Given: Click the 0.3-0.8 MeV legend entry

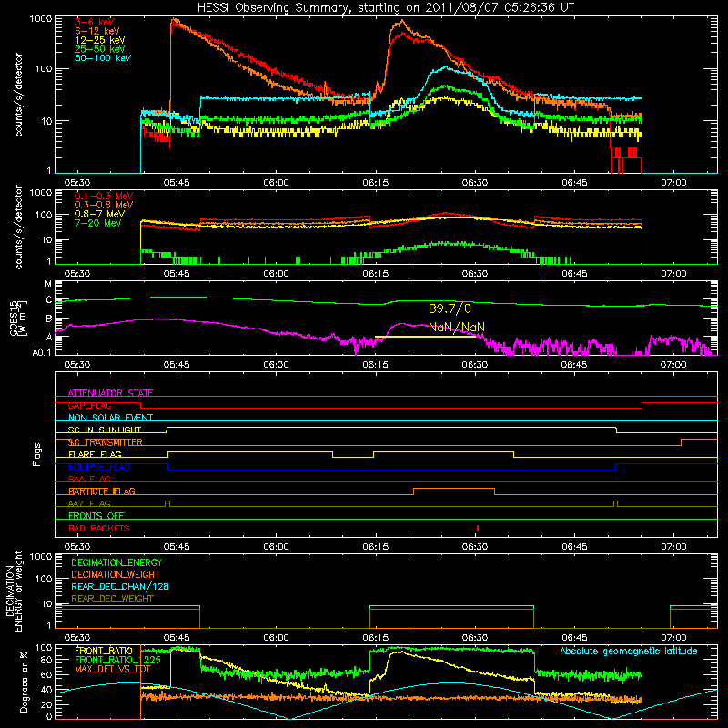Looking at the screenshot, I should (104, 205).
